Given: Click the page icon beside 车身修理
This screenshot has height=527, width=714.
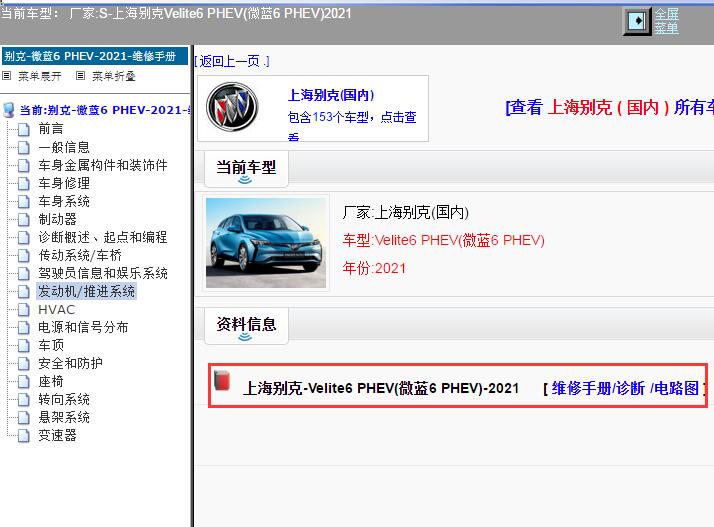Looking at the screenshot, I should (24, 184).
